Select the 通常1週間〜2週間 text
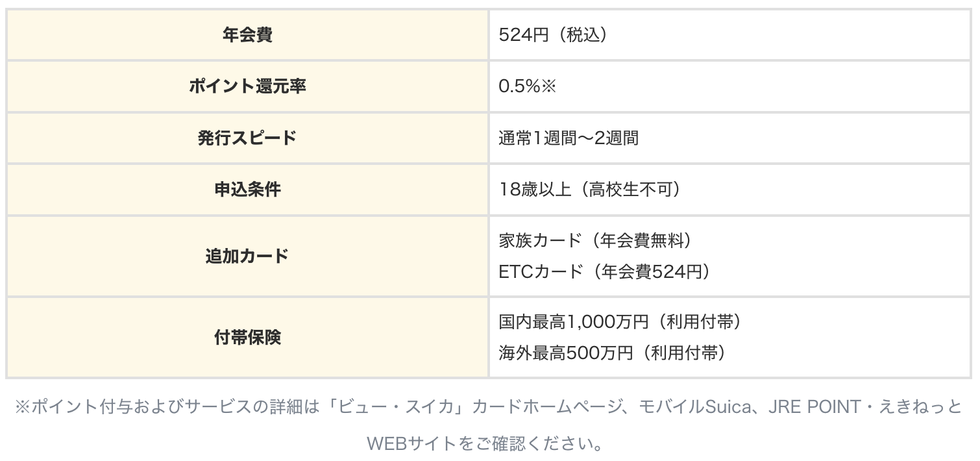Screen dimensions: 980x461 click(569, 138)
